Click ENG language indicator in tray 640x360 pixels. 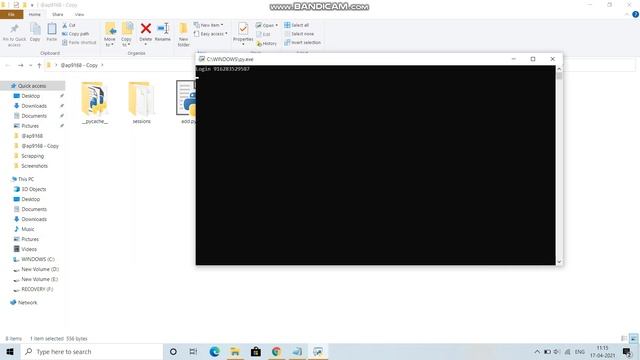(x=580, y=352)
